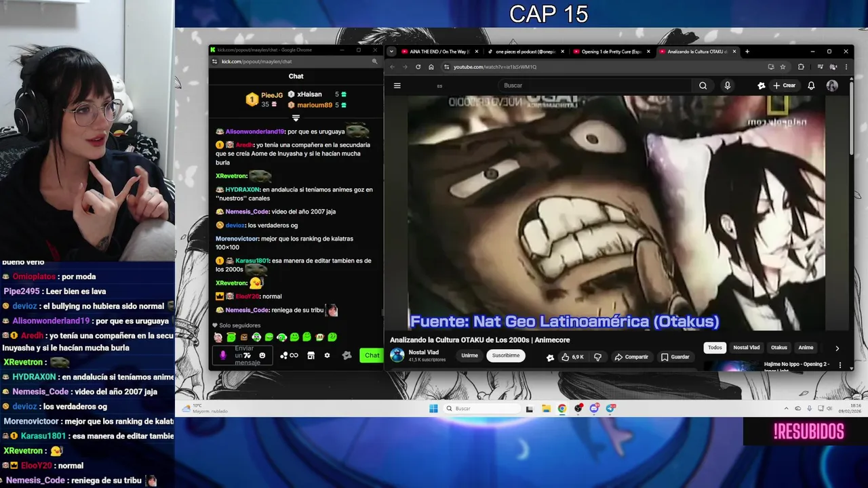Dislike the Animecore video
The width and height of the screenshot is (868, 488).
(x=597, y=357)
